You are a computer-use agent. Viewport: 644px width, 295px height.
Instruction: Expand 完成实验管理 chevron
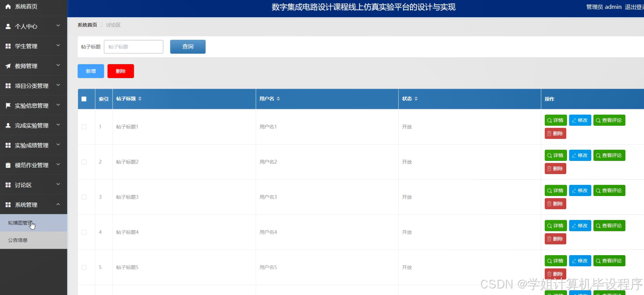[58, 125]
